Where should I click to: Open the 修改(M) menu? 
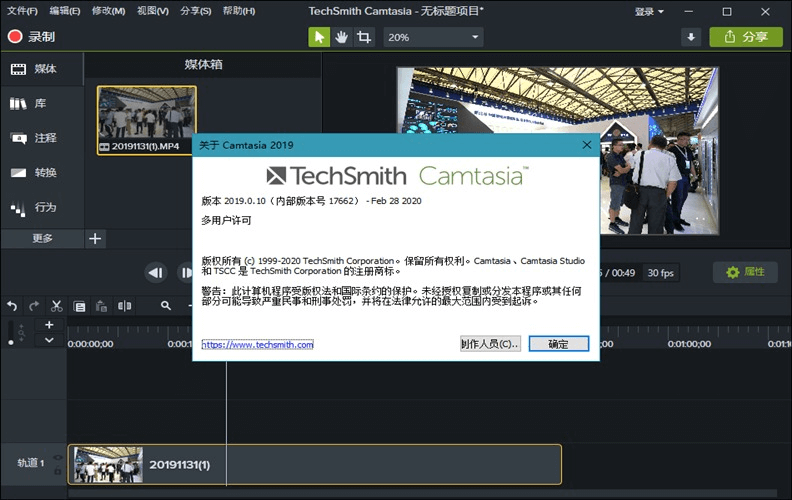click(108, 11)
